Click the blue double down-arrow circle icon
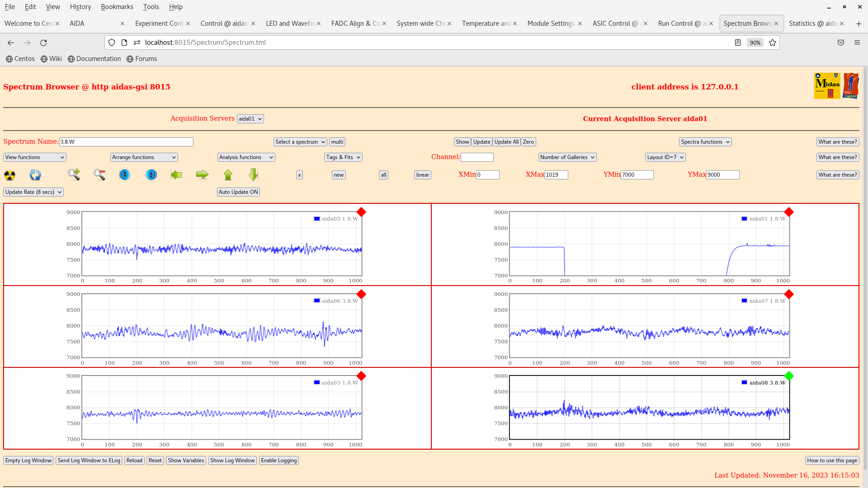 tap(125, 174)
